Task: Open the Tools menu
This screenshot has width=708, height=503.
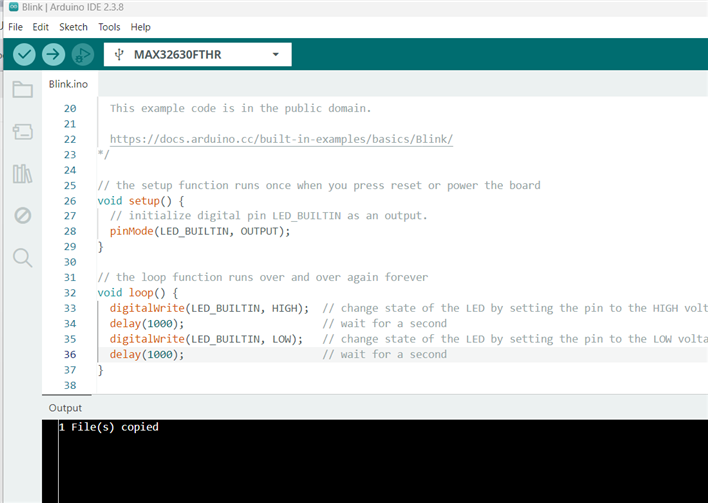Action: (109, 27)
